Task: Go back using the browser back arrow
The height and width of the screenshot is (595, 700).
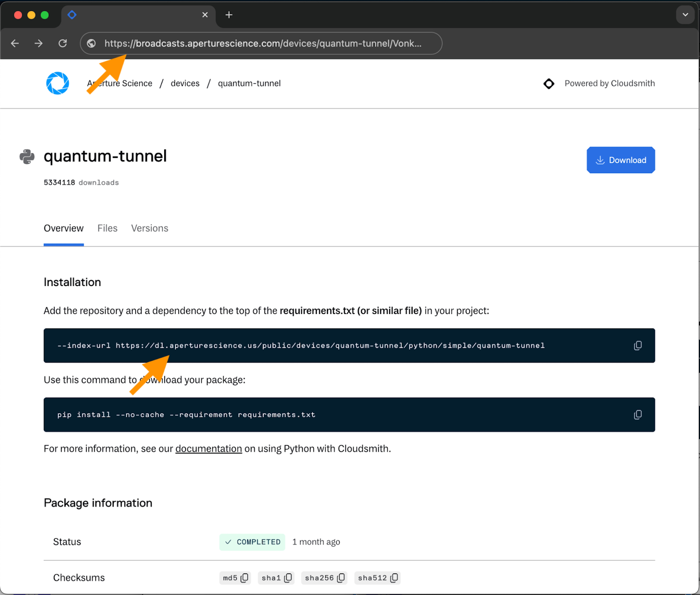Action: coord(15,44)
